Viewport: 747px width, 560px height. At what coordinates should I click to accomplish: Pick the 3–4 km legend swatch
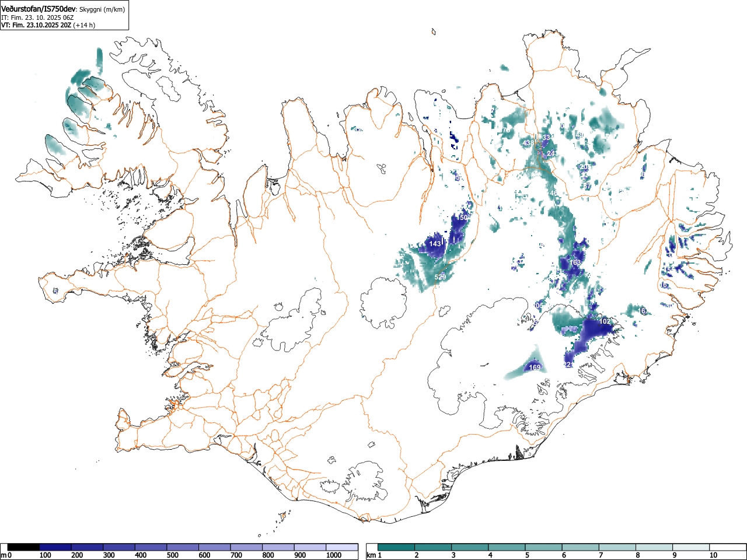tap(470, 547)
